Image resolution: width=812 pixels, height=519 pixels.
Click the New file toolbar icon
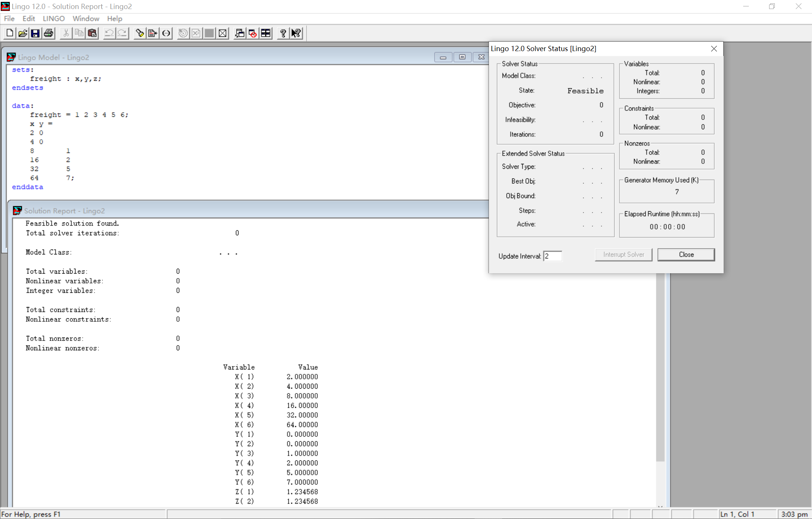[10, 33]
